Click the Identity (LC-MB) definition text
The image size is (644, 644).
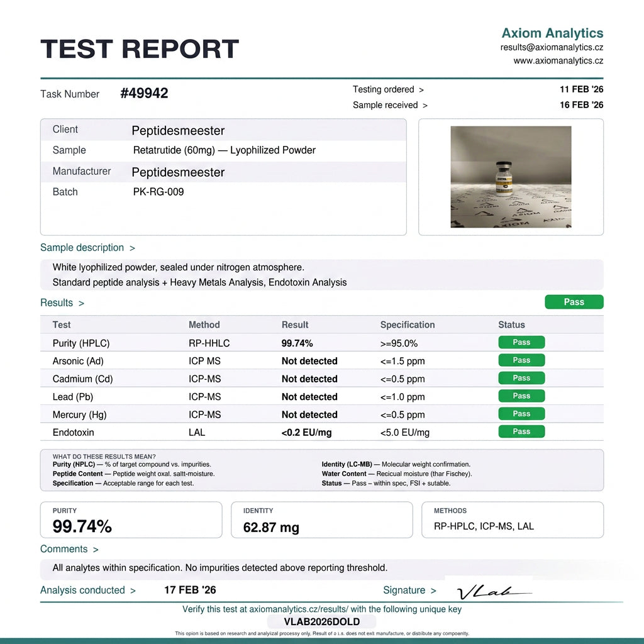point(396,465)
